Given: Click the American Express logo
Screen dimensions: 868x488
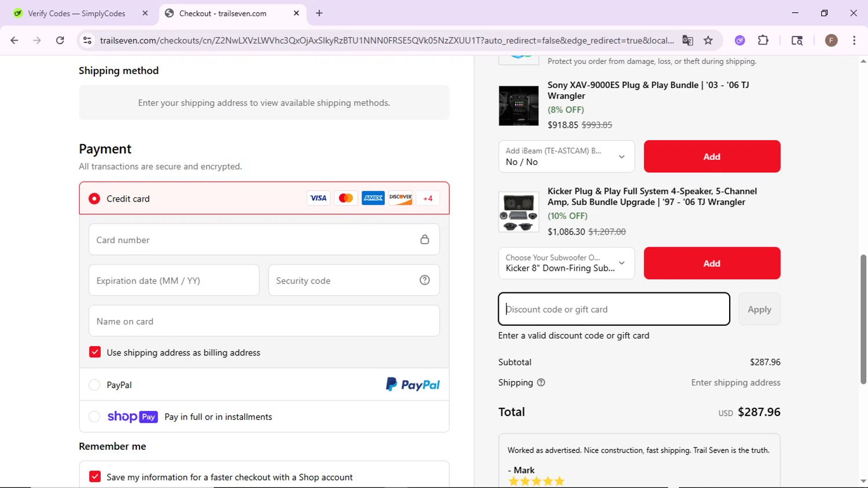Looking at the screenshot, I should (373, 198).
